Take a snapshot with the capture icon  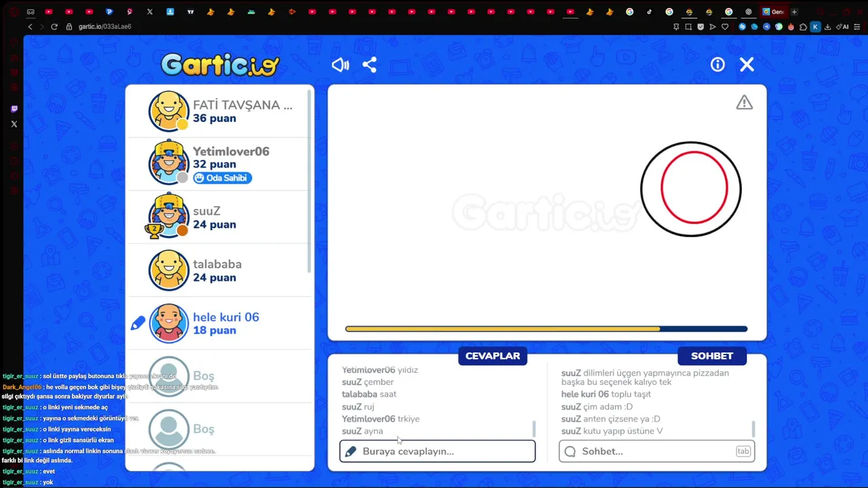coord(688,26)
